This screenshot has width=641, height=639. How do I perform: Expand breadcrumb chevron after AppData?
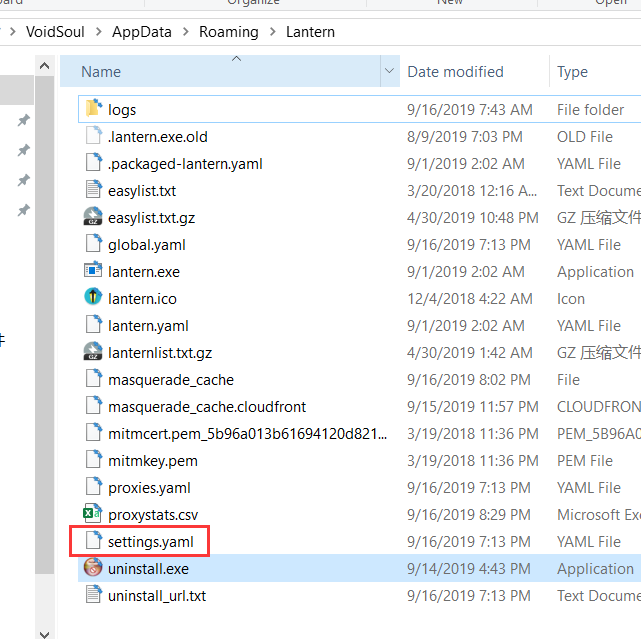[186, 31]
